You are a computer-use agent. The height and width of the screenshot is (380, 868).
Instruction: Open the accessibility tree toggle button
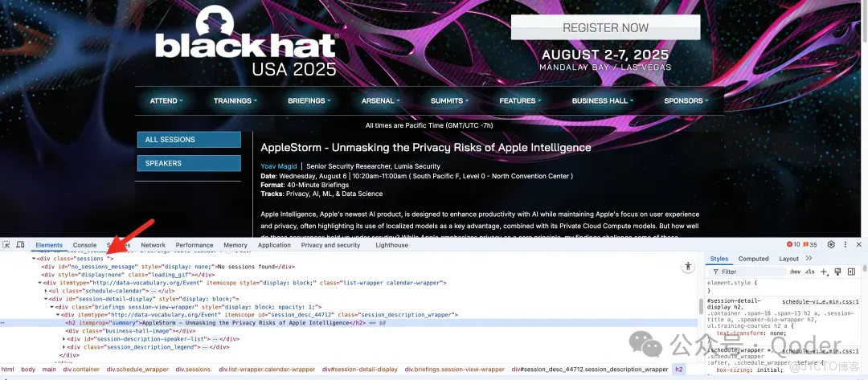pyautogui.click(x=688, y=266)
